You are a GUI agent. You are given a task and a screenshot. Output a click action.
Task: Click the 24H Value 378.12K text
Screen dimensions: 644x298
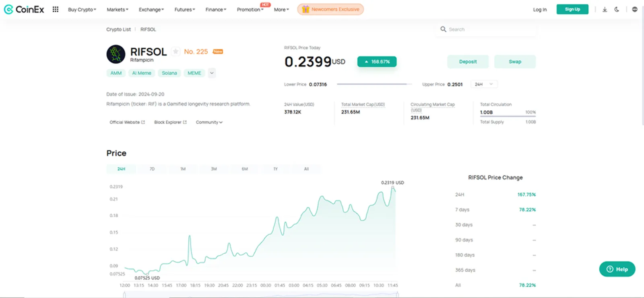[x=293, y=112]
